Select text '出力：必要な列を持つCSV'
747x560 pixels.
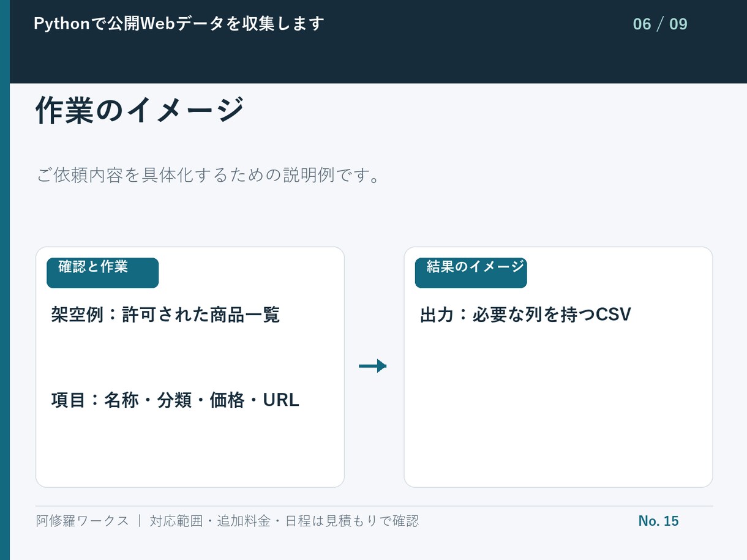pos(525,315)
